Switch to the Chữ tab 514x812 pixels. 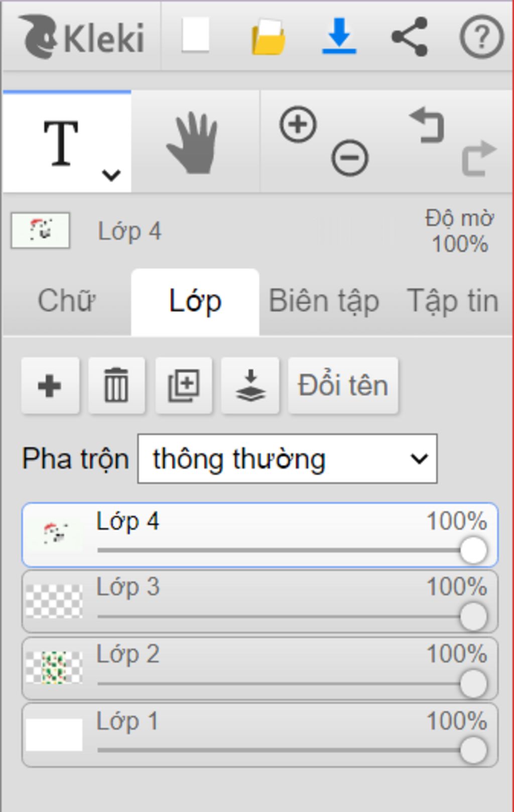(66, 301)
